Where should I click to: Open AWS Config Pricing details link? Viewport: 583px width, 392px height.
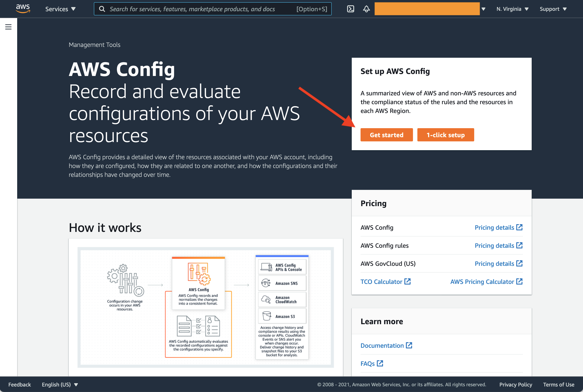tap(498, 227)
